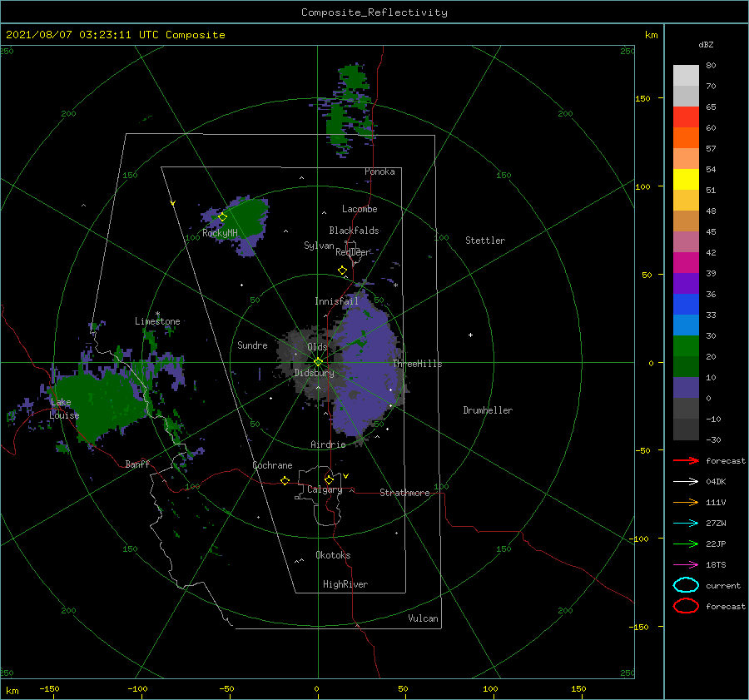Click the slate purple 0-10 dBZ swatch

[x=686, y=388]
